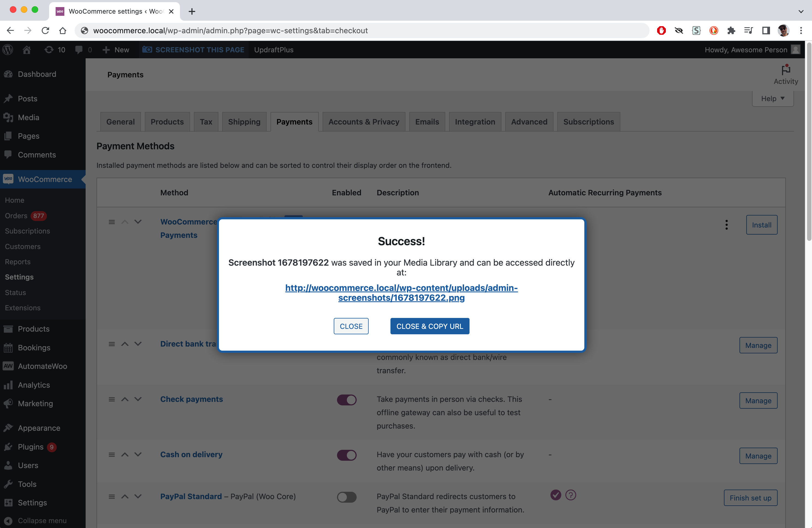Go to Dashboard in the sidebar
Image resolution: width=812 pixels, height=528 pixels.
tap(37, 74)
